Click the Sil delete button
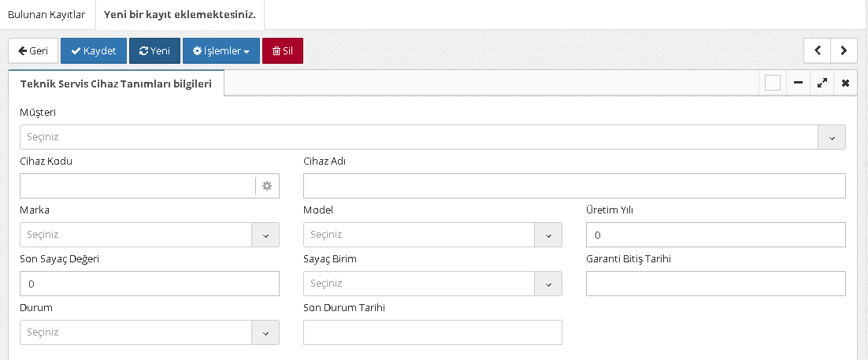This screenshot has height=360, width=868. tap(282, 50)
